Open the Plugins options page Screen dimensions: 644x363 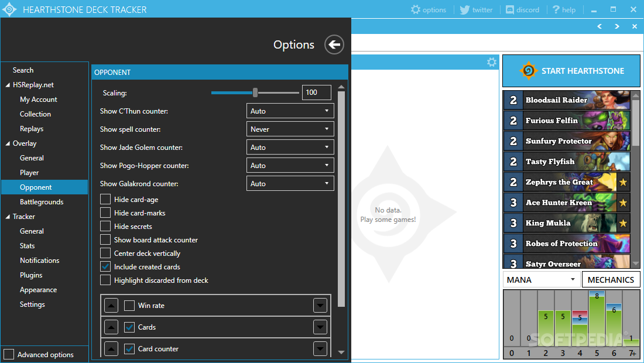pos(31,275)
